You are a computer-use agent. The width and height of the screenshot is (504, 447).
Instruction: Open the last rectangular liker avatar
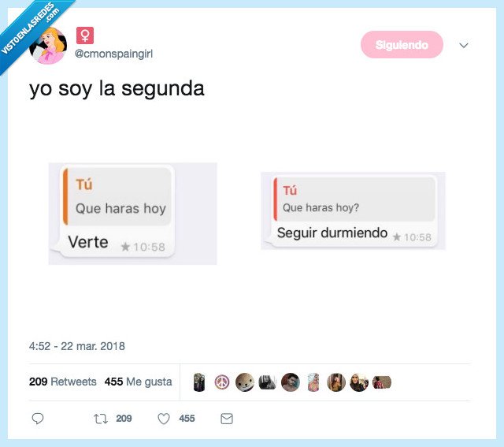[381, 382]
